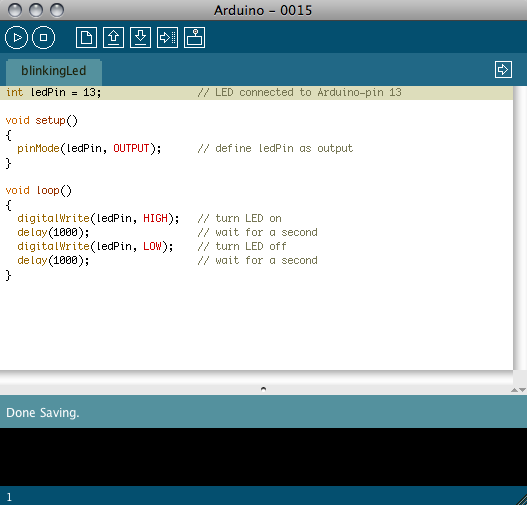Create a new sketch with New icon
Image resolution: width=527 pixels, height=505 pixels.
(x=86, y=37)
